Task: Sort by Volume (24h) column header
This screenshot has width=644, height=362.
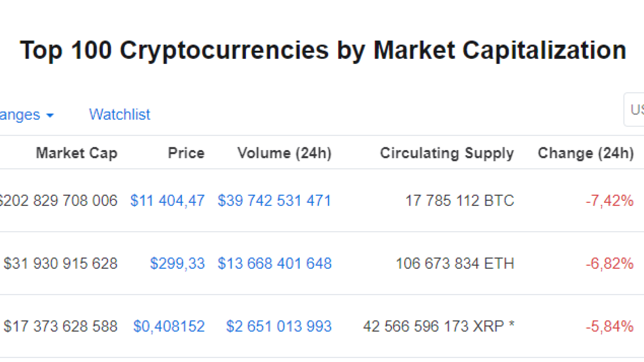Action: (x=285, y=153)
